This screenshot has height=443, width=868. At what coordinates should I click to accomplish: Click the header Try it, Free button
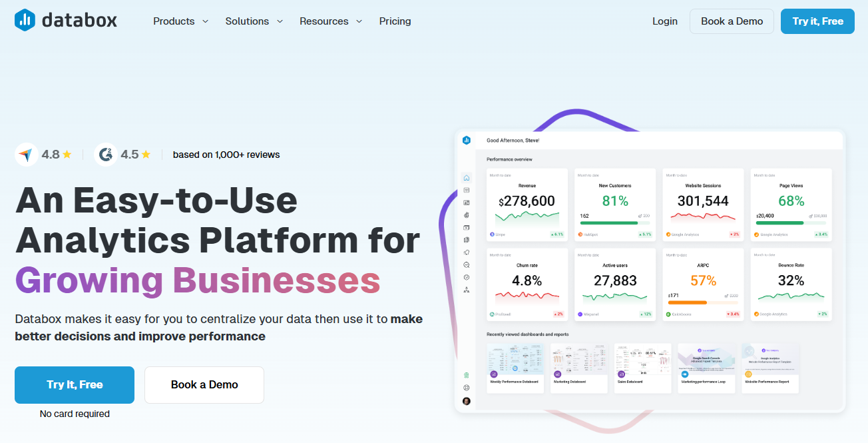pos(817,21)
